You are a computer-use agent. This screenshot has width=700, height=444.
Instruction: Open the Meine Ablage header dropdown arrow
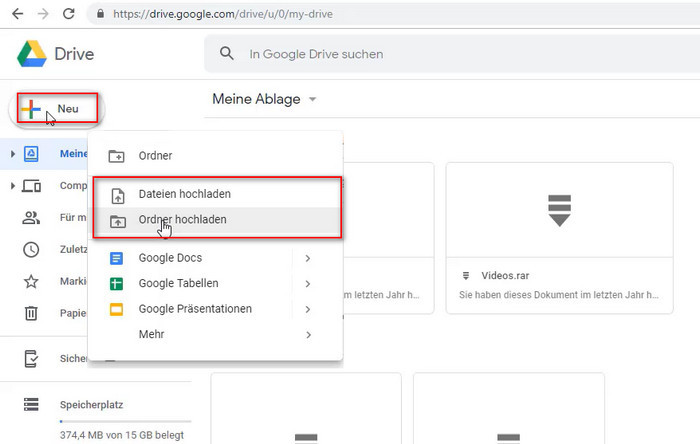click(x=312, y=100)
